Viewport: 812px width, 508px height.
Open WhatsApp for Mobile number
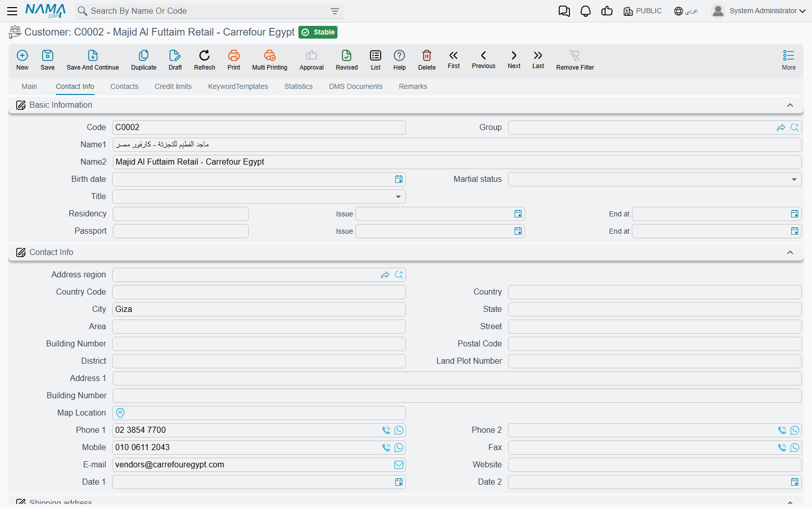coord(399,448)
